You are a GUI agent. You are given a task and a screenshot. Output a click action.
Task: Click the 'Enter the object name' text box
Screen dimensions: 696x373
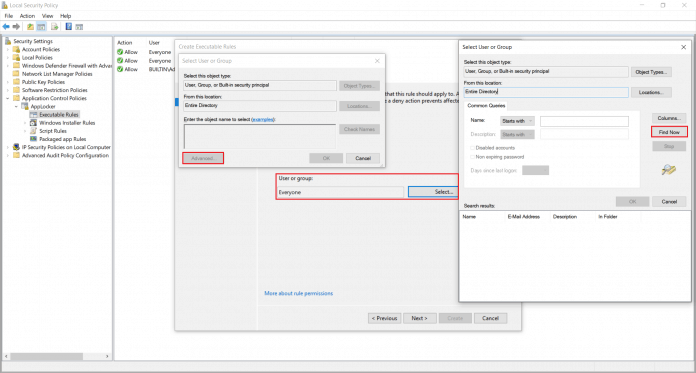click(260, 136)
